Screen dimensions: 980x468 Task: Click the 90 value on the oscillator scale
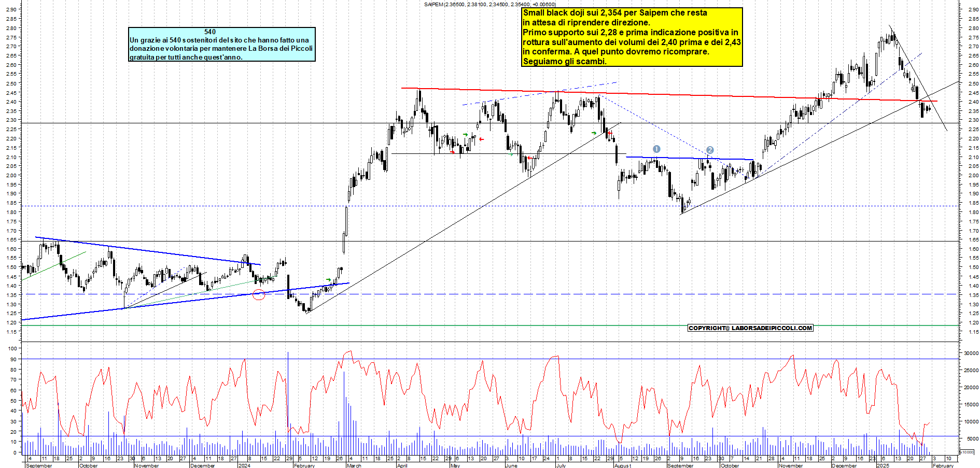(13, 359)
